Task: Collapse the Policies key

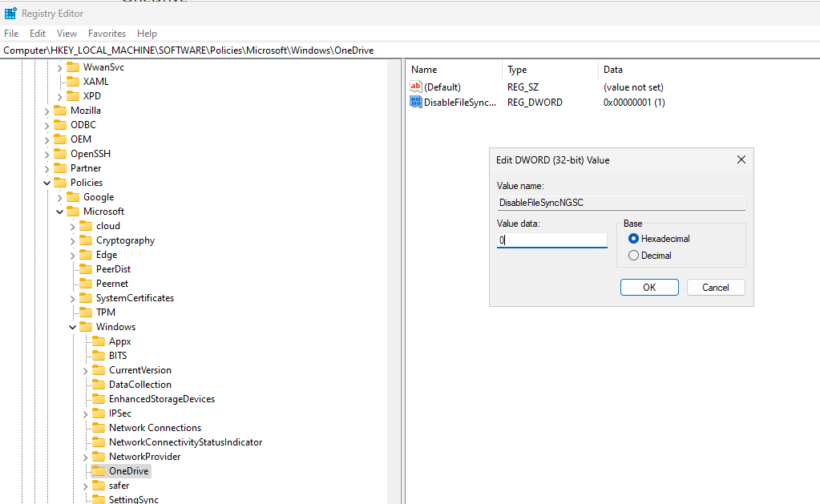Action: pyautogui.click(x=47, y=183)
